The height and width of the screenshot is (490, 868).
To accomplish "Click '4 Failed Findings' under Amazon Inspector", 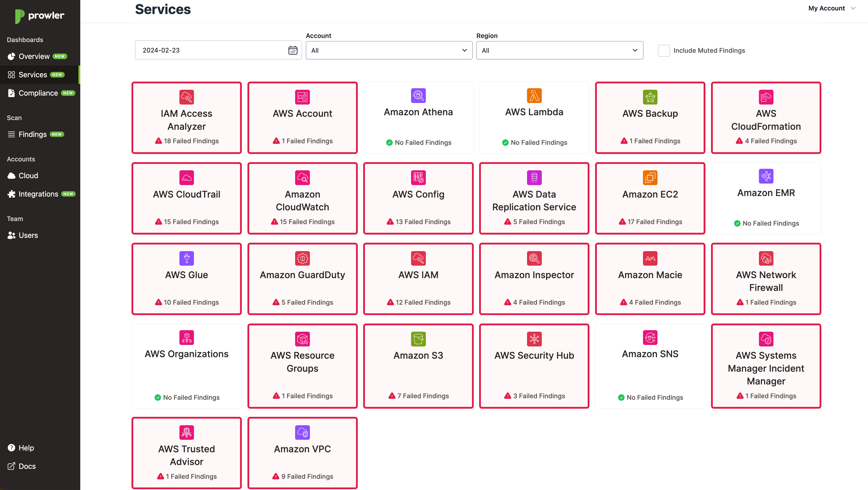I will click(x=534, y=302).
